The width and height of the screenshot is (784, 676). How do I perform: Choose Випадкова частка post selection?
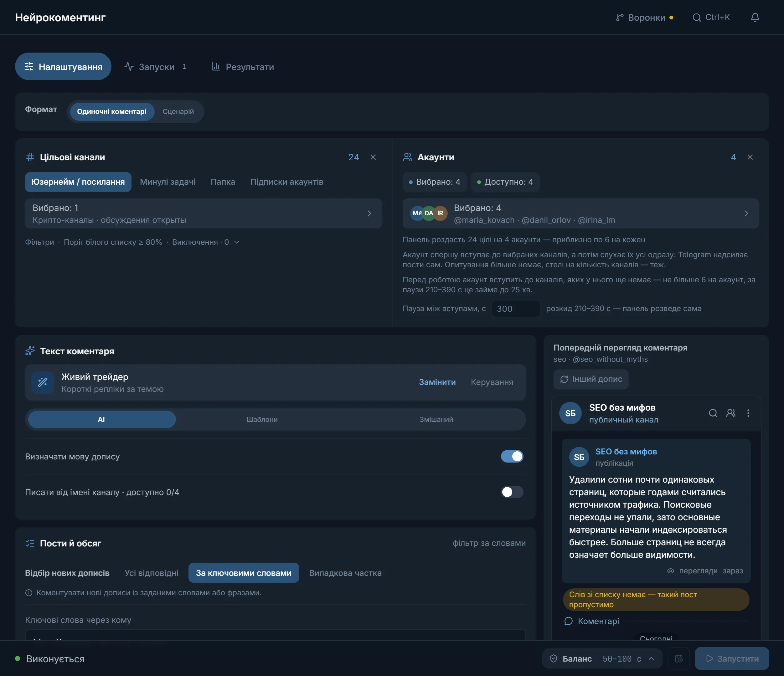(345, 573)
